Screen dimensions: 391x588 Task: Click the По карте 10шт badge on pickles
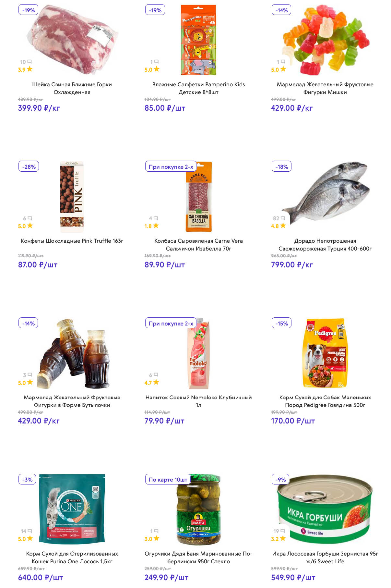pos(168,480)
